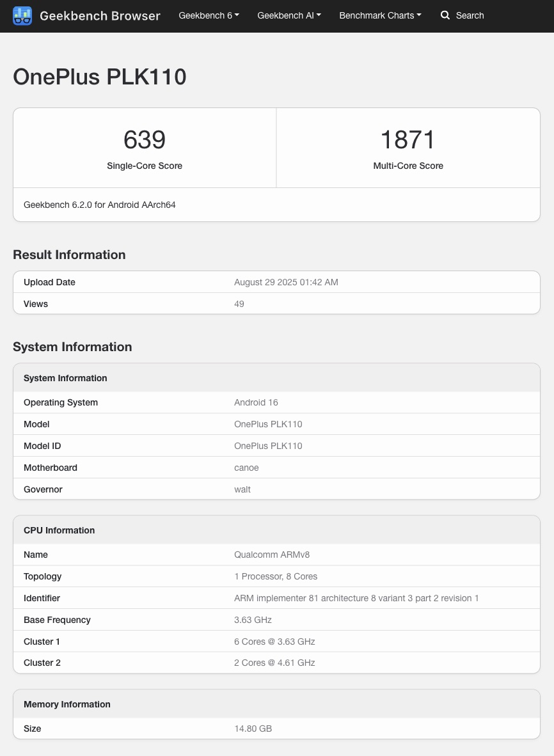Click the Views count value 49

pos(239,304)
